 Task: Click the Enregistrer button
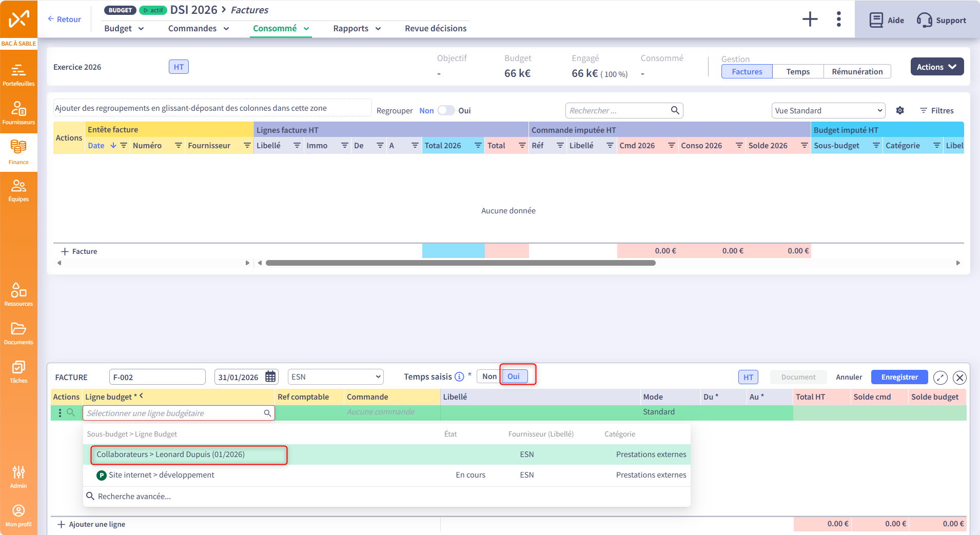coord(899,377)
